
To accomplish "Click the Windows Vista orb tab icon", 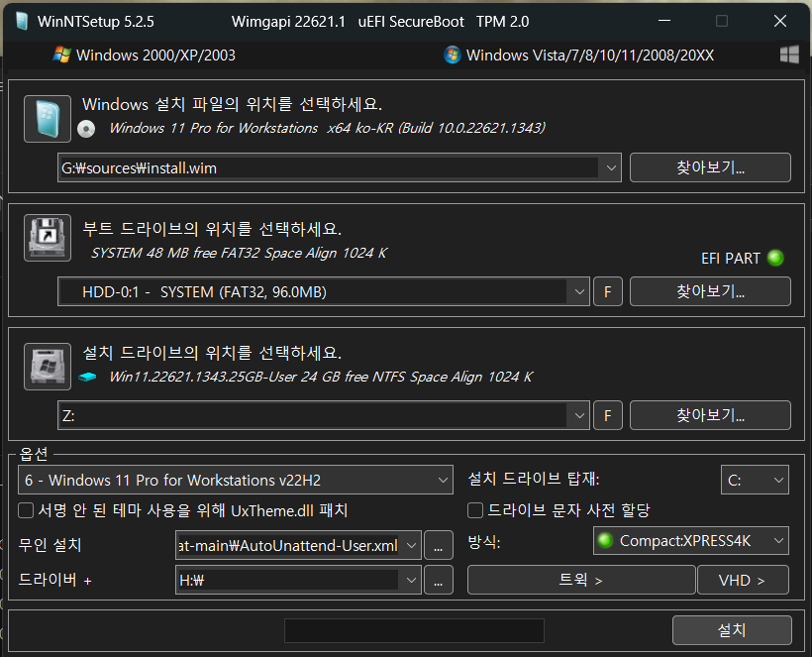I will point(453,55).
